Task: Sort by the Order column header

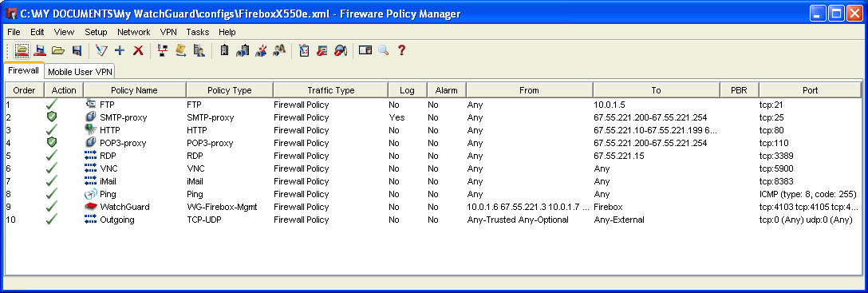Action: pyautogui.click(x=25, y=90)
